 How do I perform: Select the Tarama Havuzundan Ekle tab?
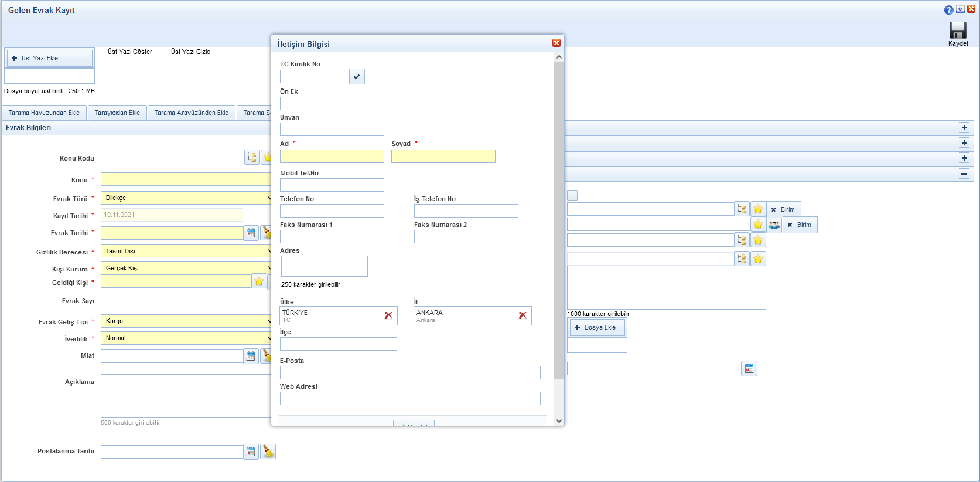[44, 113]
